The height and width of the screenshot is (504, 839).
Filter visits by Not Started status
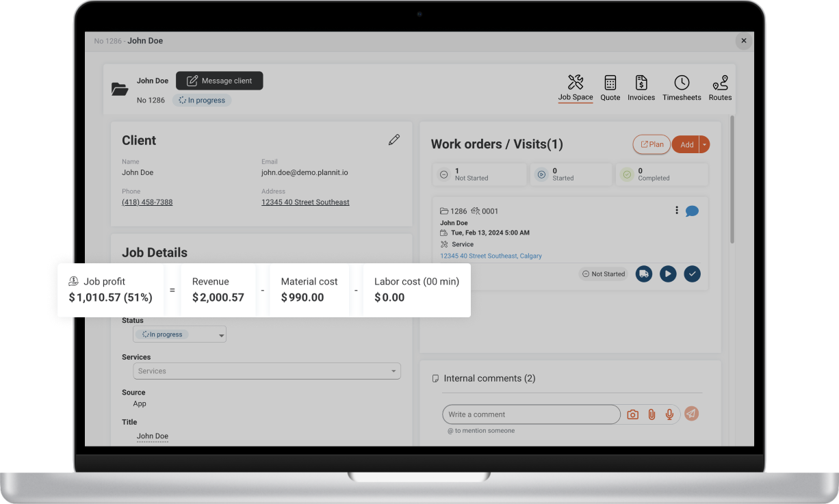(x=480, y=174)
